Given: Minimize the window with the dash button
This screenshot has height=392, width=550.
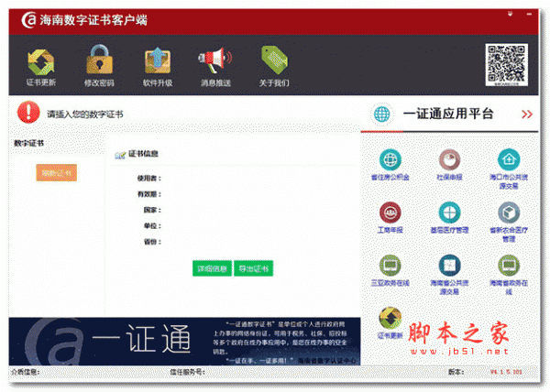Looking at the screenshot, I should pos(529,14).
